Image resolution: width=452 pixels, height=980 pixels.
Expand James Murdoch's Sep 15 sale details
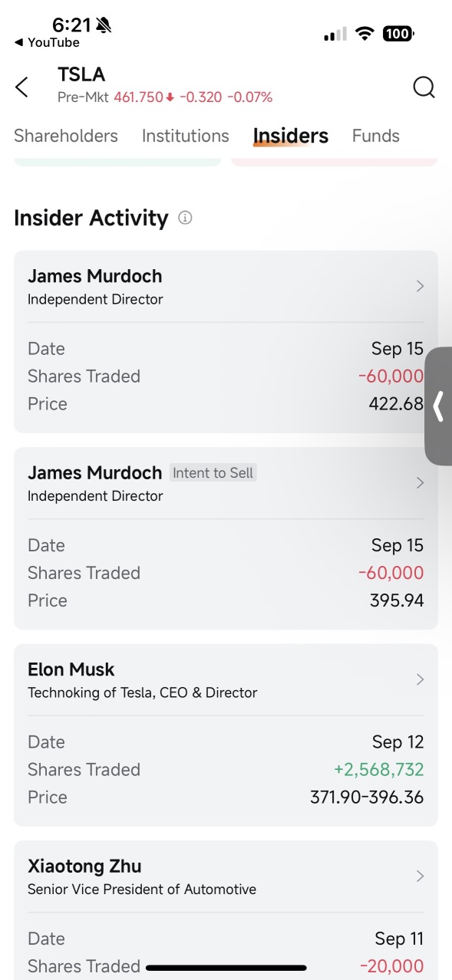420,285
